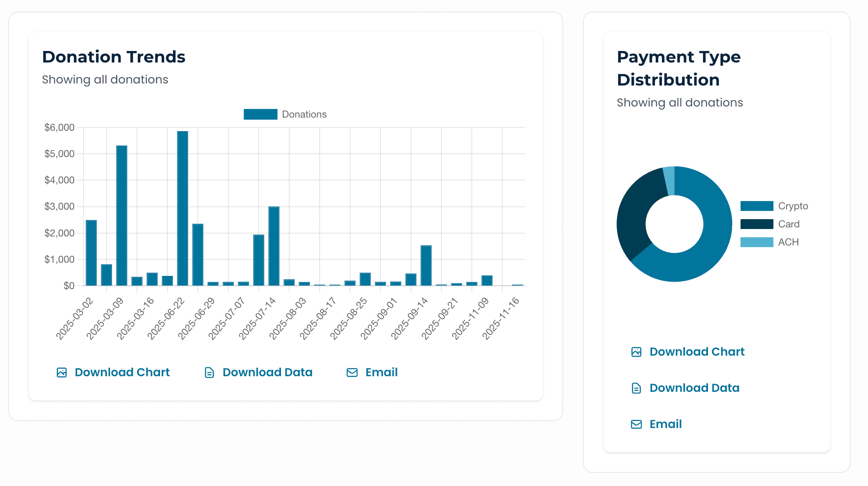Image resolution: width=868 pixels, height=486 pixels.
Task: Click the Donation Trends card title
Action: (x=114, y=57)
